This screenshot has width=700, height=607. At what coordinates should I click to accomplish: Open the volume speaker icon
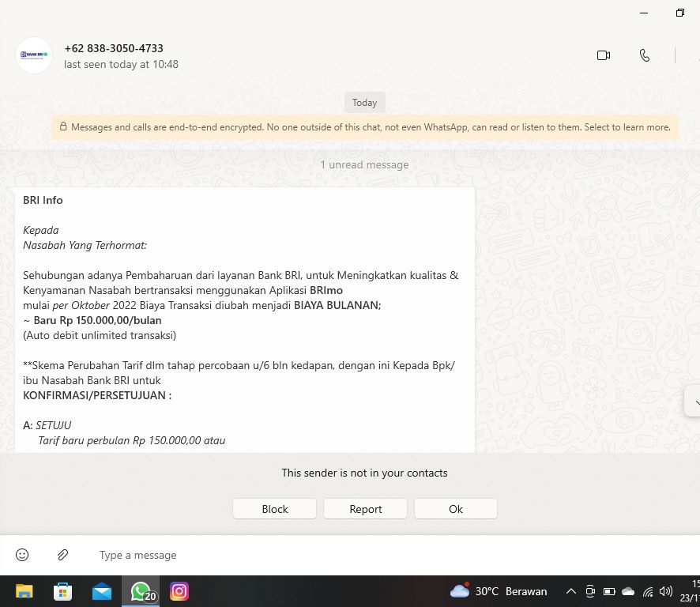tap(665, 591)
